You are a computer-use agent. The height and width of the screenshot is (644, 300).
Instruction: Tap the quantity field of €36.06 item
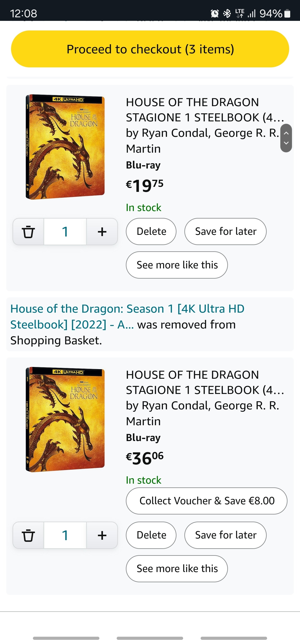click(x=65, y=535)
